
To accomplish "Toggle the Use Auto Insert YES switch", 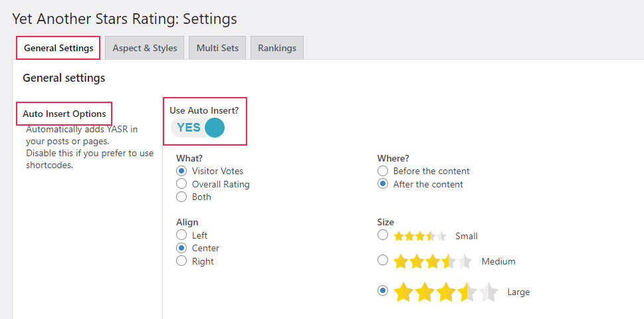I will point(198,128).
